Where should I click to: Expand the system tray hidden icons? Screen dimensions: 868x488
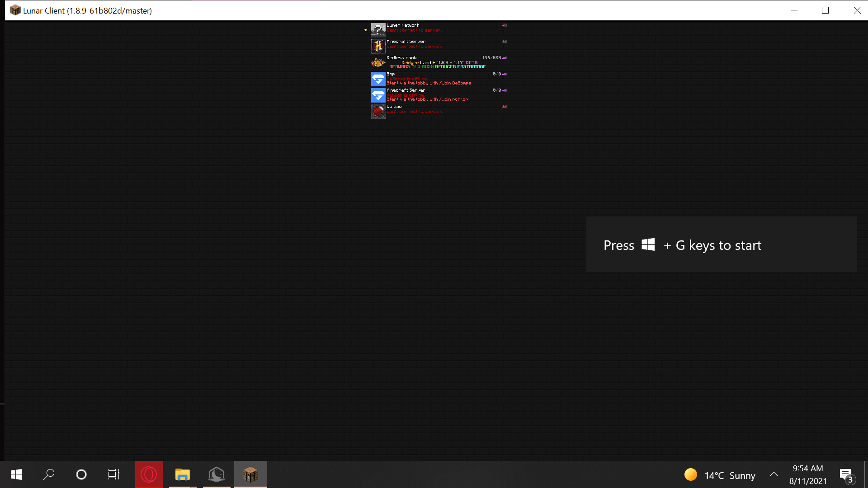pyautogui.click(x=774, y=474)
